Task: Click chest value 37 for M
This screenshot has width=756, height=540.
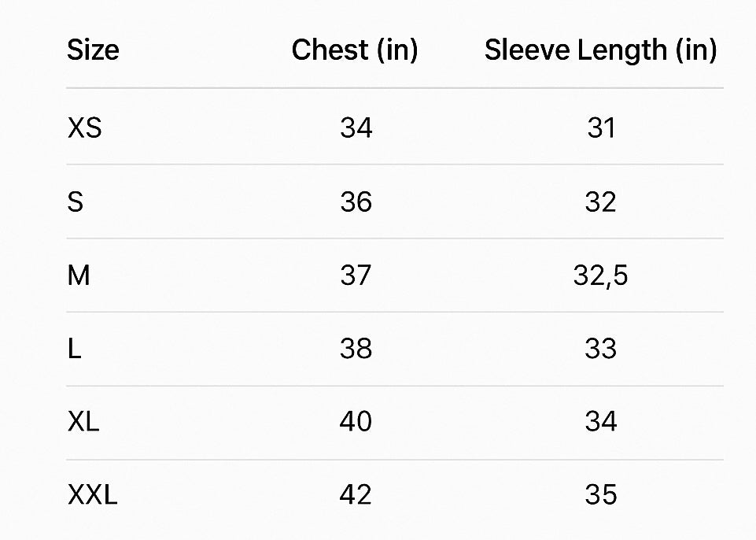Action: (x=356, y=276)
